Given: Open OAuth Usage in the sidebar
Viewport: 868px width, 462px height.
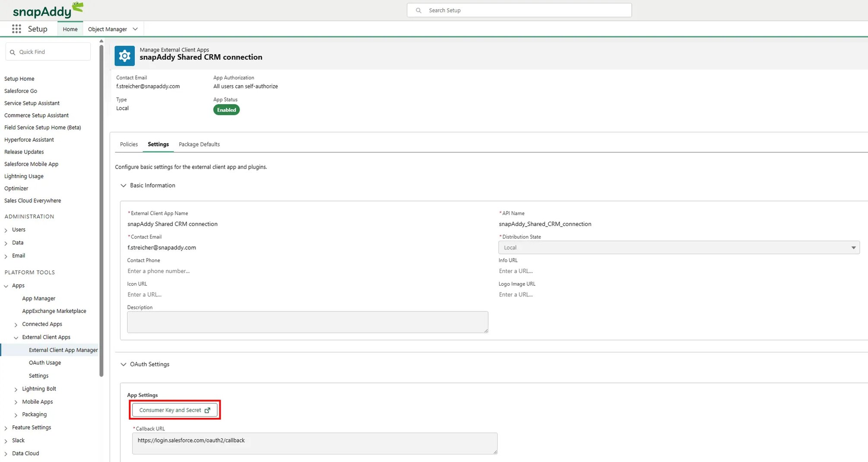Looking at the screenshot, I should (45, 363).
